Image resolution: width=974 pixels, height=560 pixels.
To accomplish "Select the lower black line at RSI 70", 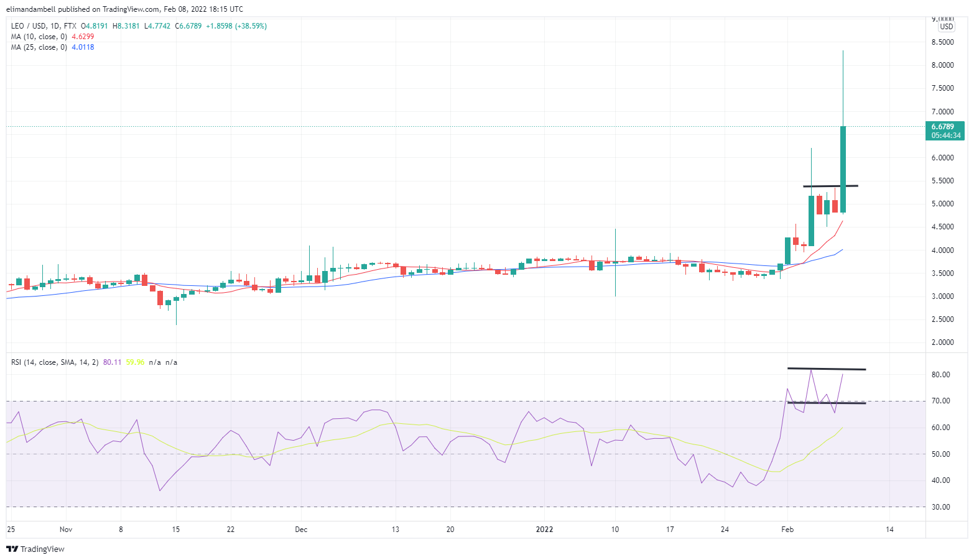I will click(x=826, y=403).
